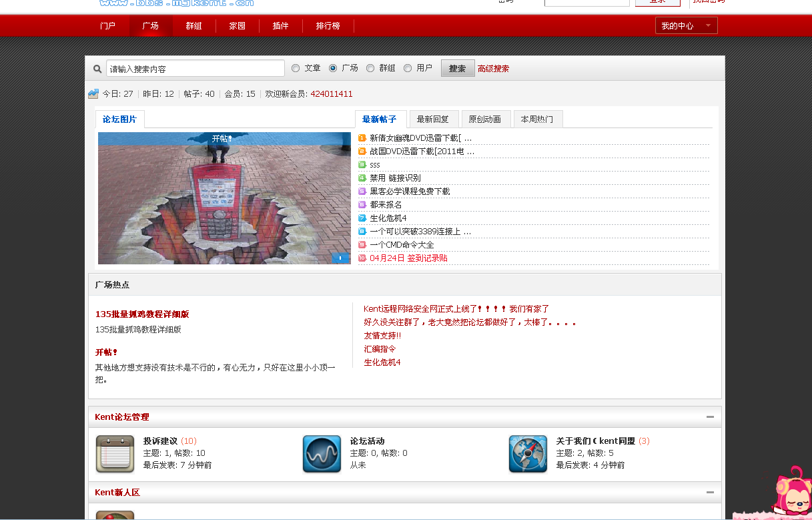
Task: Collapse the Kent论坛管理 section
Action: (x=710, y=417)
